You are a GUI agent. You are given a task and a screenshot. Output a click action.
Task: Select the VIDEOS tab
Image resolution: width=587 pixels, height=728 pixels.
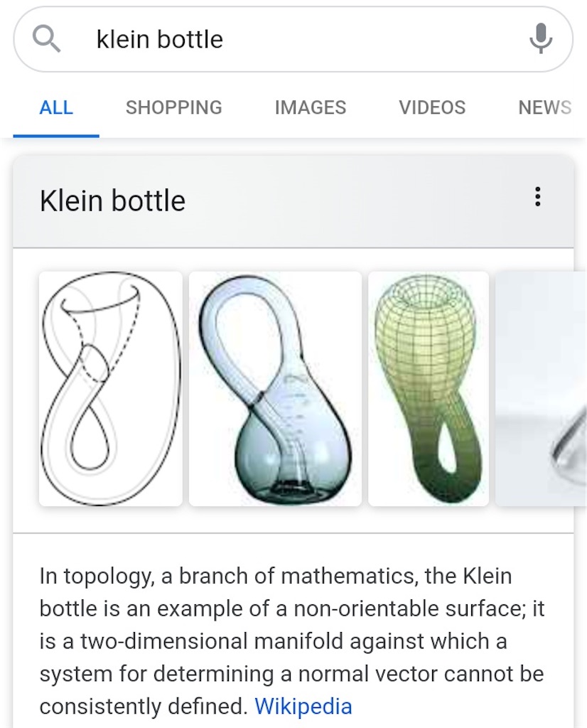tap(432, 108)
